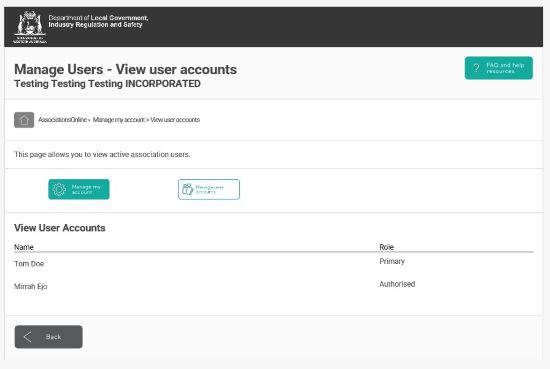The width and height of the screenshot is (550, 369).
Task: Click the department name header text
Action: pos(98,21)
